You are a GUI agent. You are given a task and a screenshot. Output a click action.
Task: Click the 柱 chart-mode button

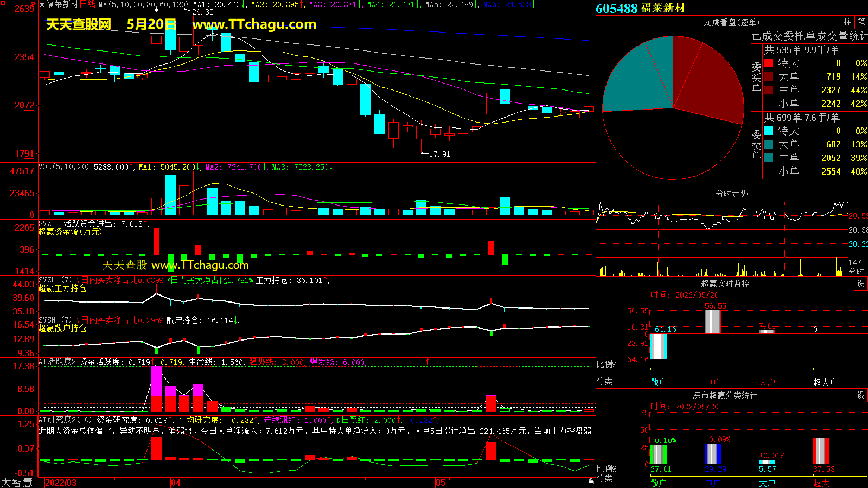[x=847, y=22]
